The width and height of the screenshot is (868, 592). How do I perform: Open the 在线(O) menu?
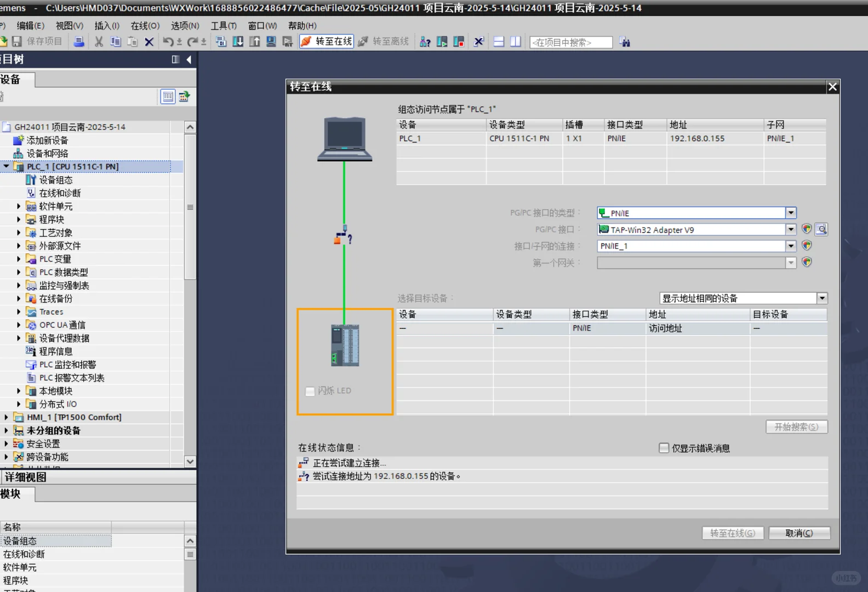click(145, 26)
